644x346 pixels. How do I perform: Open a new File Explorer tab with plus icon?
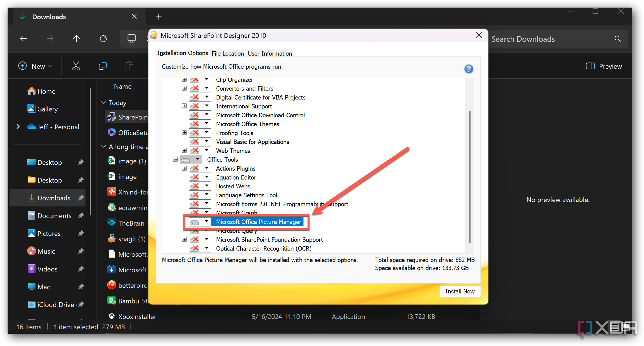tap(159, 17)
